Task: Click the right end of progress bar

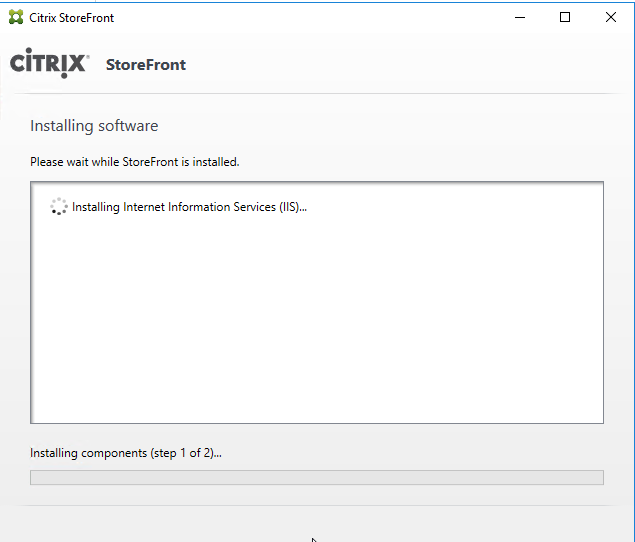Action: [597, 477]
